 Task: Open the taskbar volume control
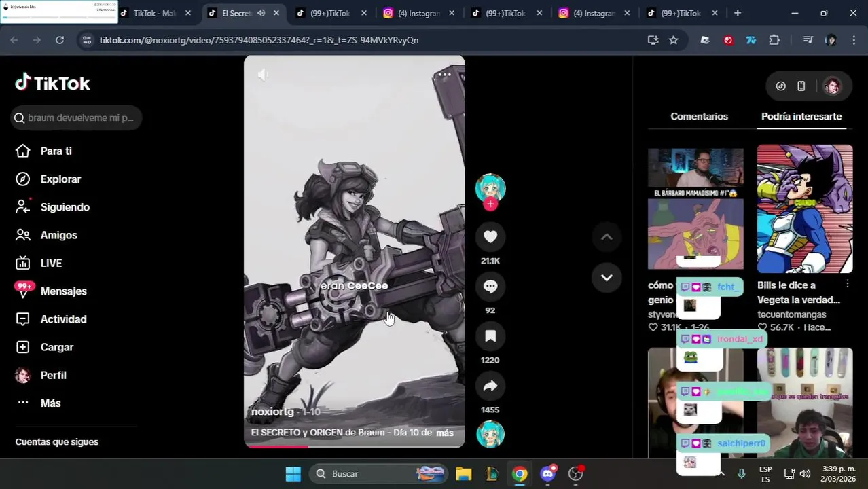click(x=805, y=473)
